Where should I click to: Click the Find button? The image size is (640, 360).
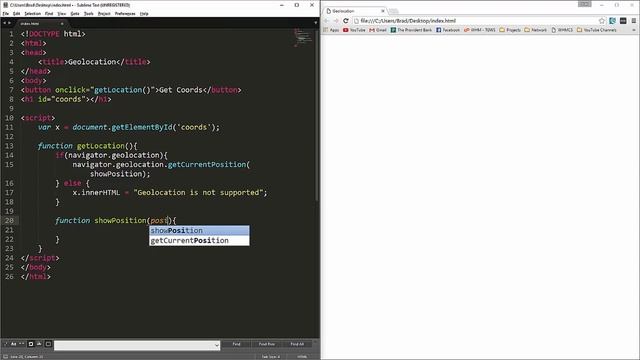tap(236, 344)
